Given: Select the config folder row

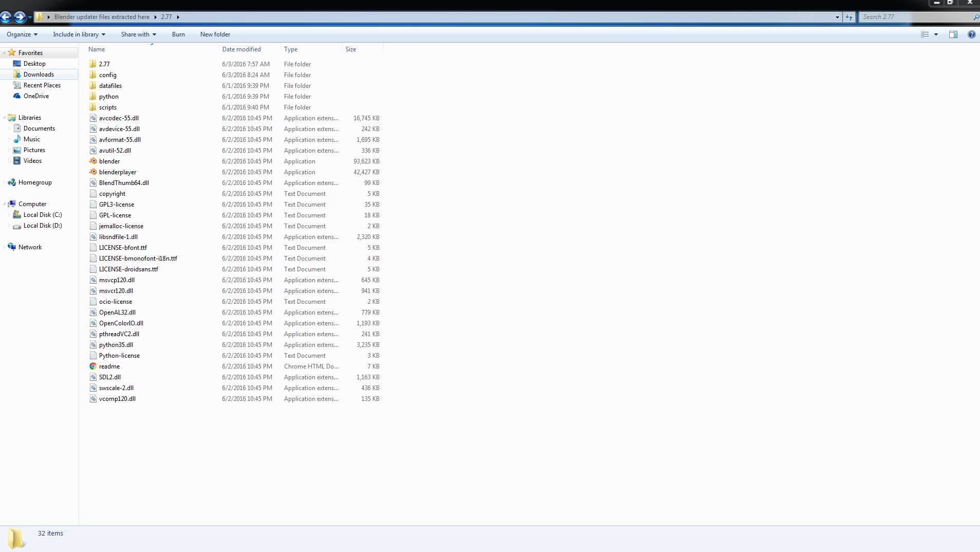Looking at the screenshot, I should click(x=234, y=75).
